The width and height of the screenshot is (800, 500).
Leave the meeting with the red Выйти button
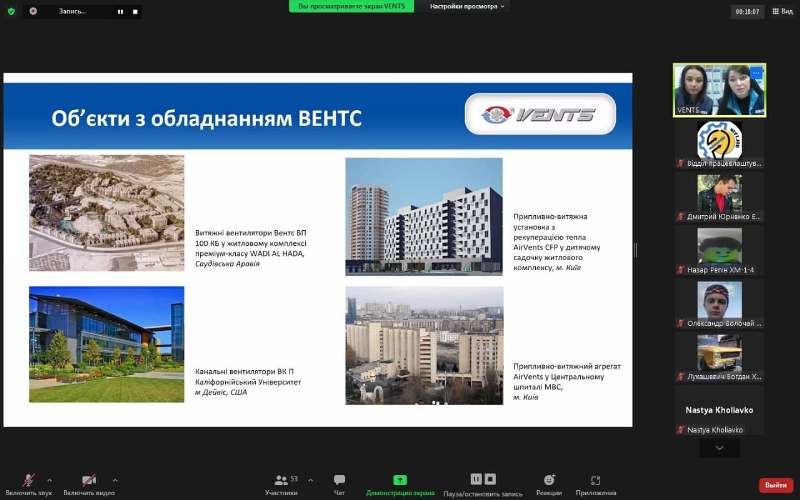tap(776, 485)
